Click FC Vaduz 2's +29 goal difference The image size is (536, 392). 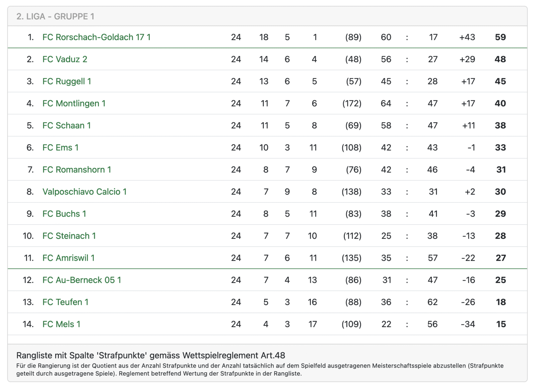click(467, 59)
